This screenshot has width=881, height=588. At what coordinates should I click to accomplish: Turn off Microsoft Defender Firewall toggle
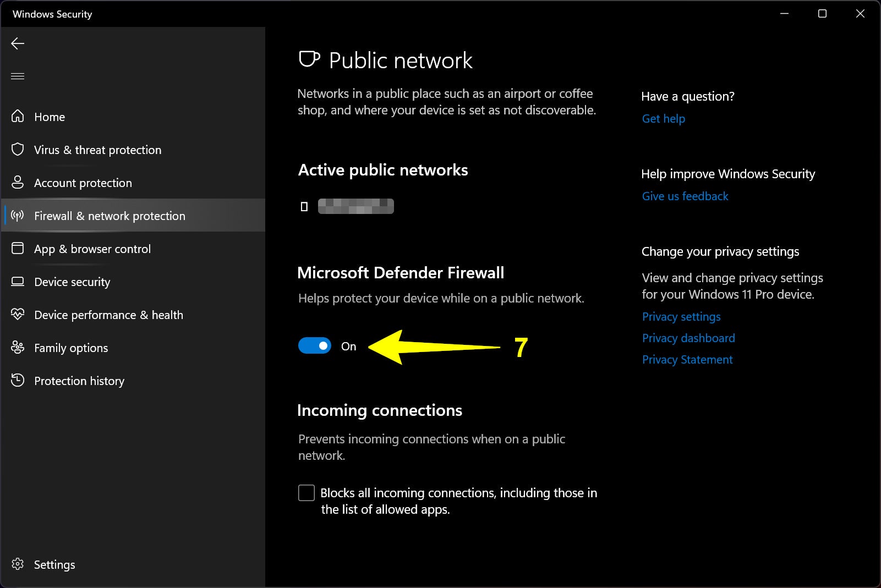coord(315,346)
